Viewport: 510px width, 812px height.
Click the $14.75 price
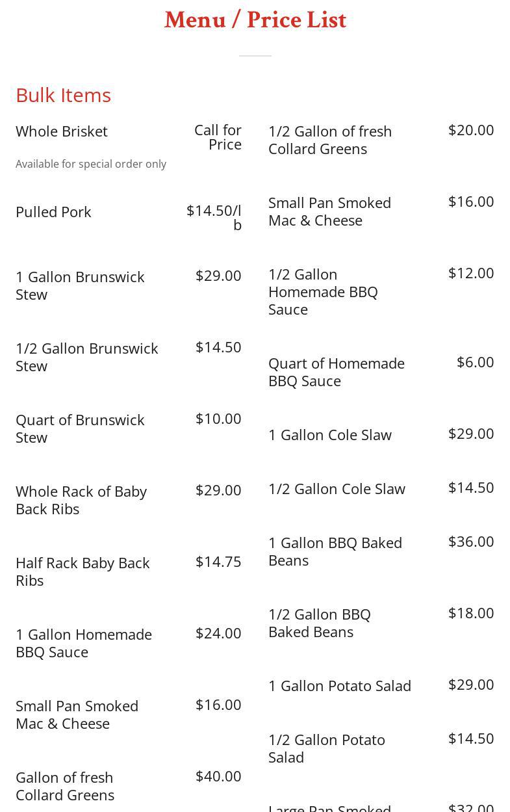[x=218, y=562]
